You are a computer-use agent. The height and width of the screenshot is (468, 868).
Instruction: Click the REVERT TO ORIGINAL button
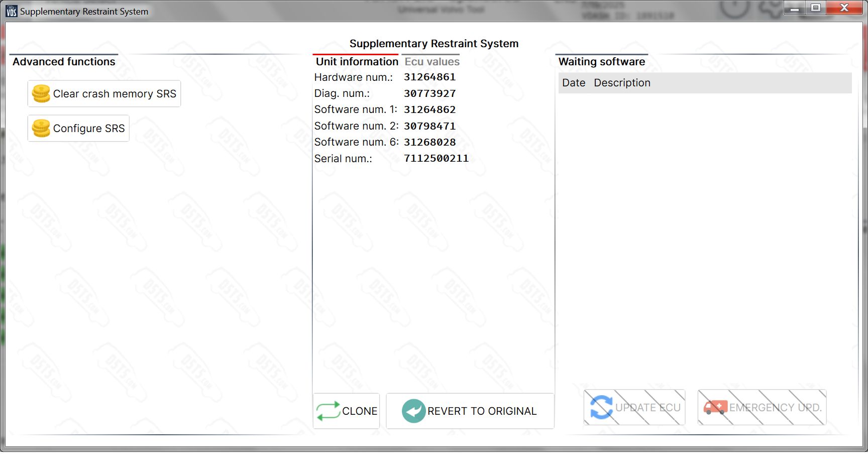(x=470, y=411)
